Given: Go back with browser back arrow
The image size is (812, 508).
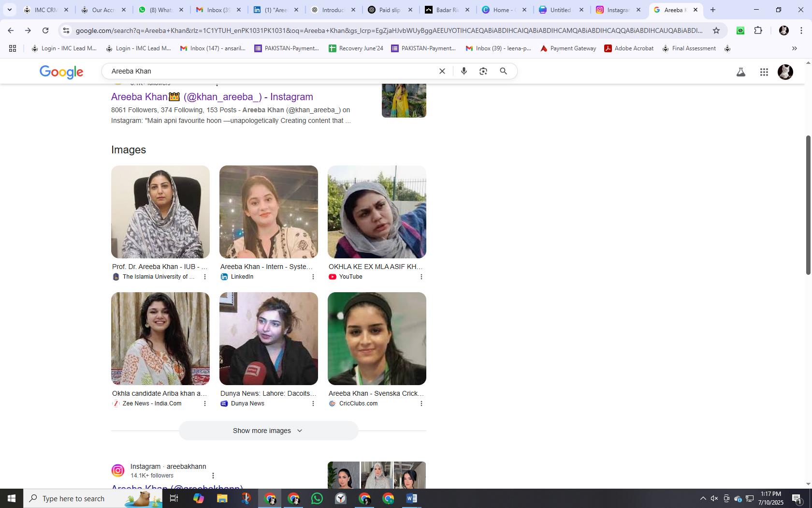Looking at the screenshot, I should pos(11,30).
